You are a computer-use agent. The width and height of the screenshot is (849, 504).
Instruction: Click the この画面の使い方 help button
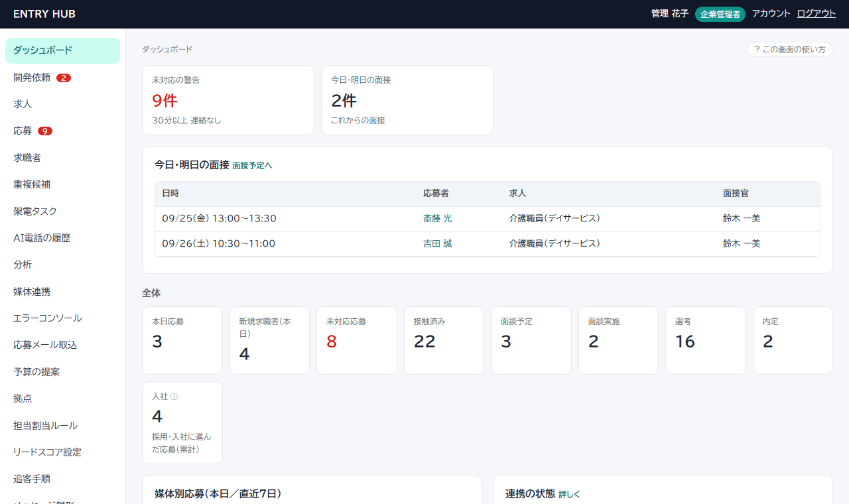[x=789, y=50]
